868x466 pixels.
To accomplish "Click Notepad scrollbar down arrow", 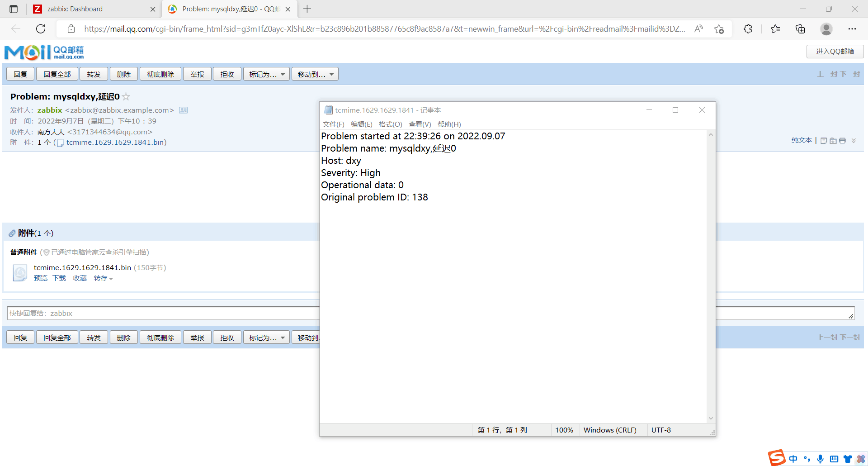I will [x=711, y=418].
